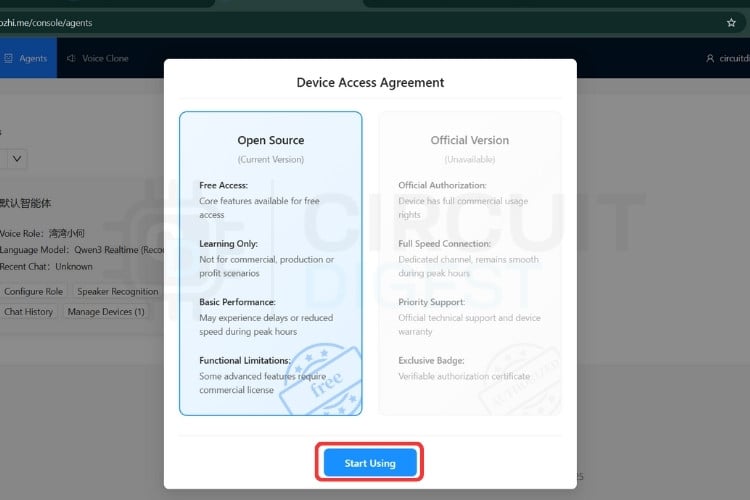This screenshot has width=750, height=500.
Task: Switch to the Voice Clone tab
Action: 98,58
